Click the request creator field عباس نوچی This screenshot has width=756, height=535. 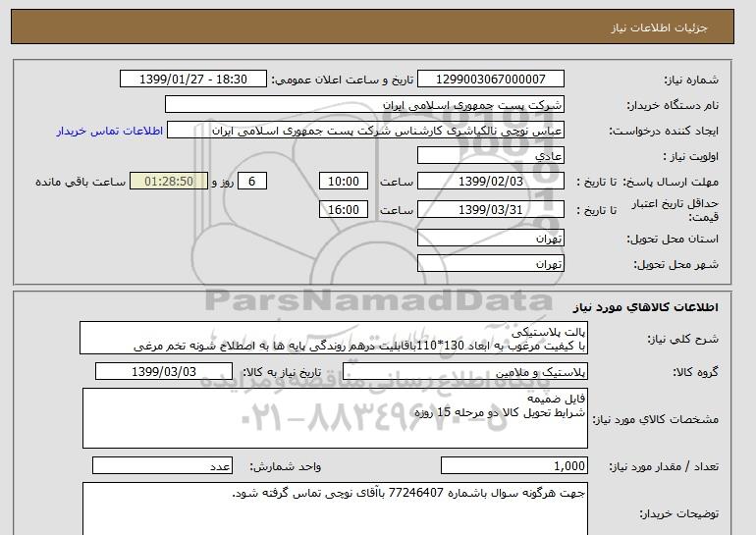(x=365, y=131)
